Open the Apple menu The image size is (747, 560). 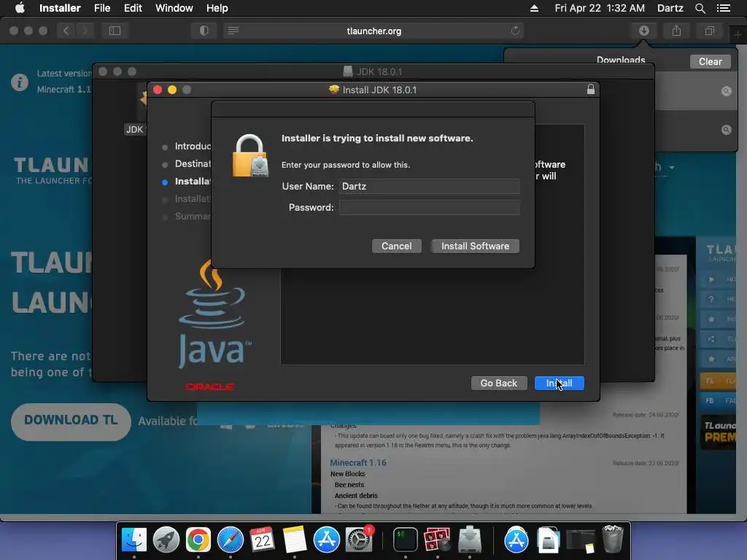[x=20, y=8]
